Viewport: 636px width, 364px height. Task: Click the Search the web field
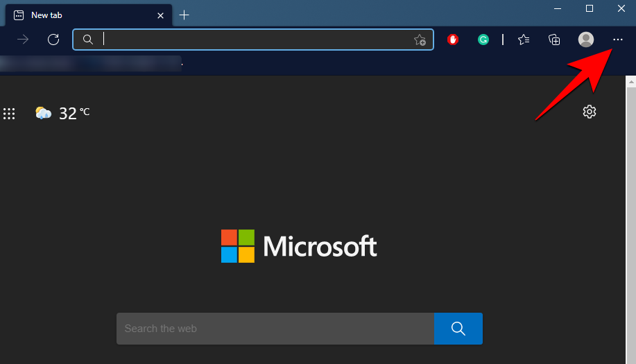[x=275, y=329]
